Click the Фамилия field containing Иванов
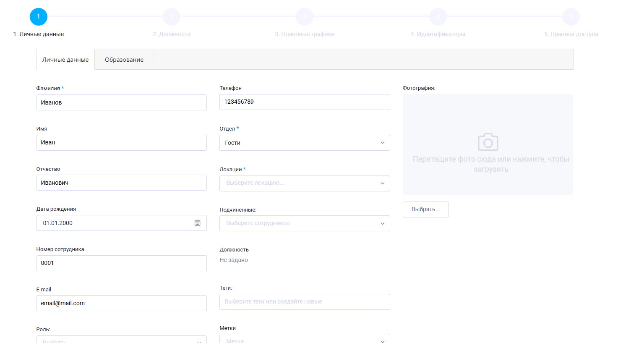This screenshot has height=343, width=644. [121, 102]
